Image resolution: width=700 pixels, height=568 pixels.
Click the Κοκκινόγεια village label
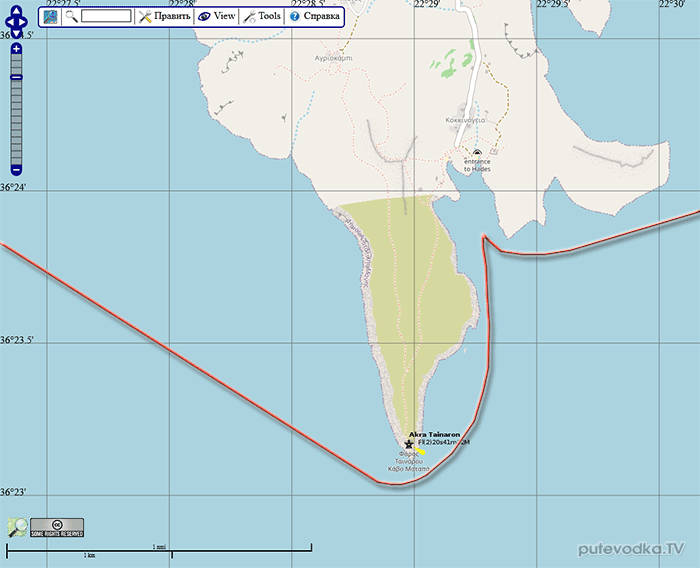[465, 120]
